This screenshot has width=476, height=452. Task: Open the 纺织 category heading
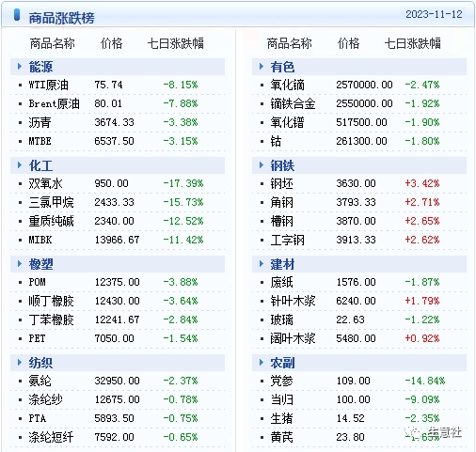tap(40, 363)
